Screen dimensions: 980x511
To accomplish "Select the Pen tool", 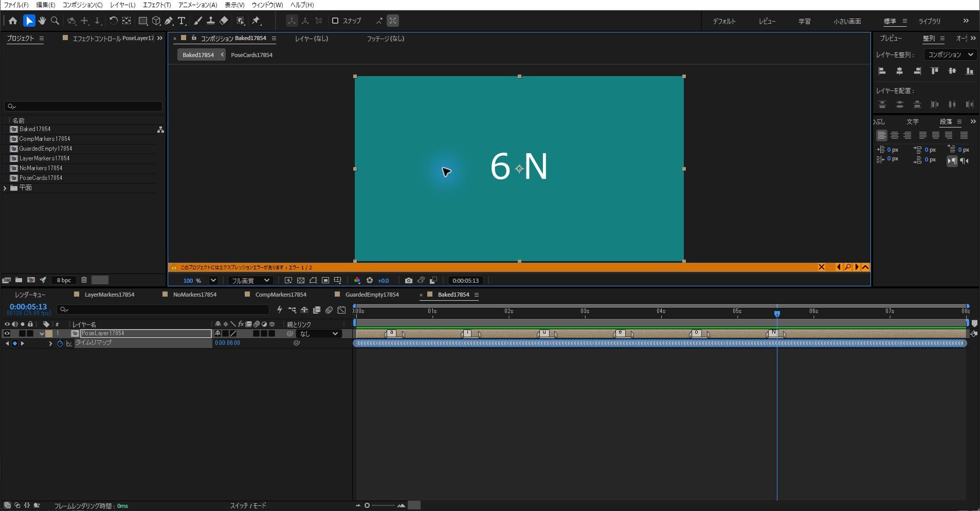I will coord(169,21).
